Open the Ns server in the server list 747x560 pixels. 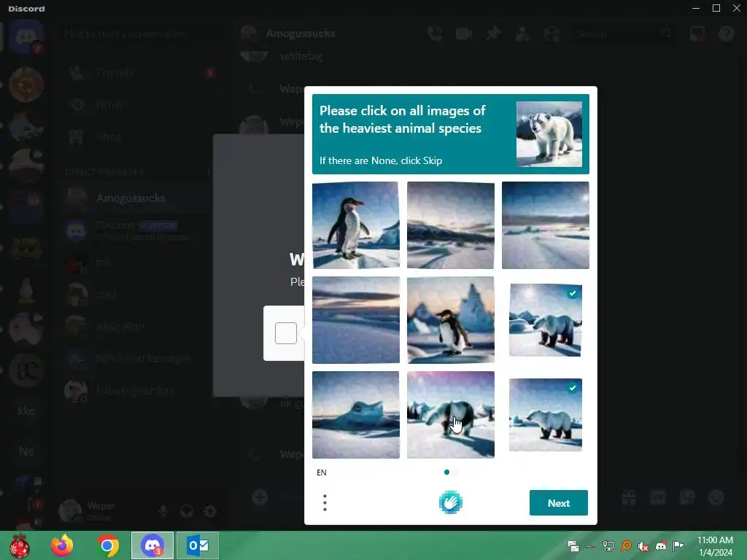point(26,451)
